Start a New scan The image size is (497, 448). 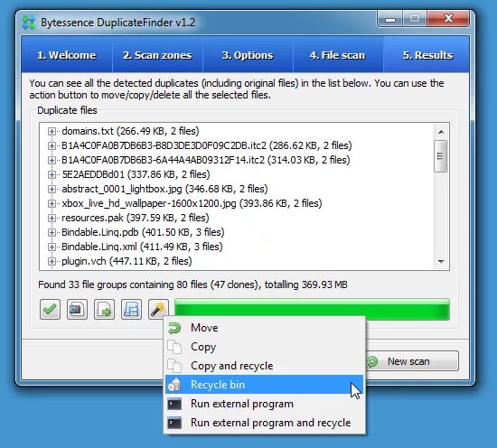(412, 361)
